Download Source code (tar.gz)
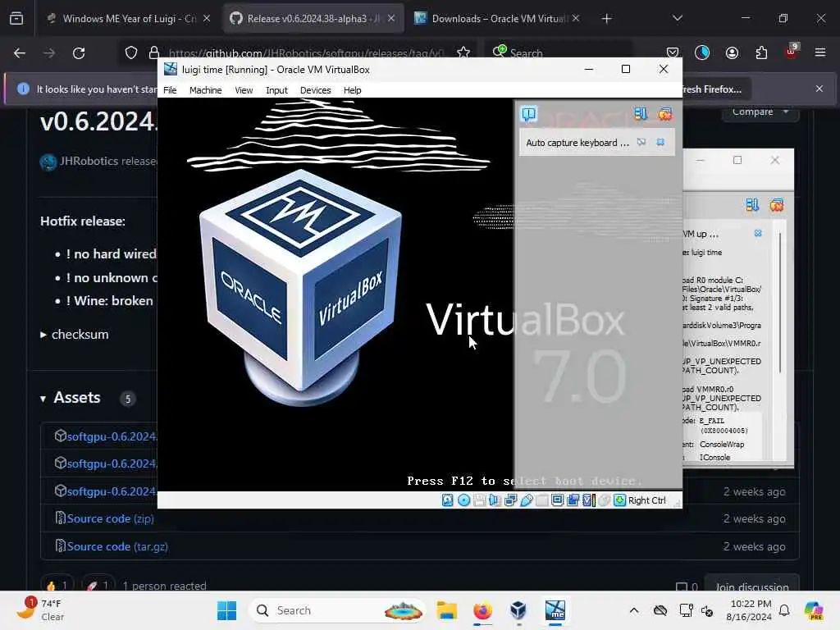This screenshot has height=630, width=840. coord(117,546)
